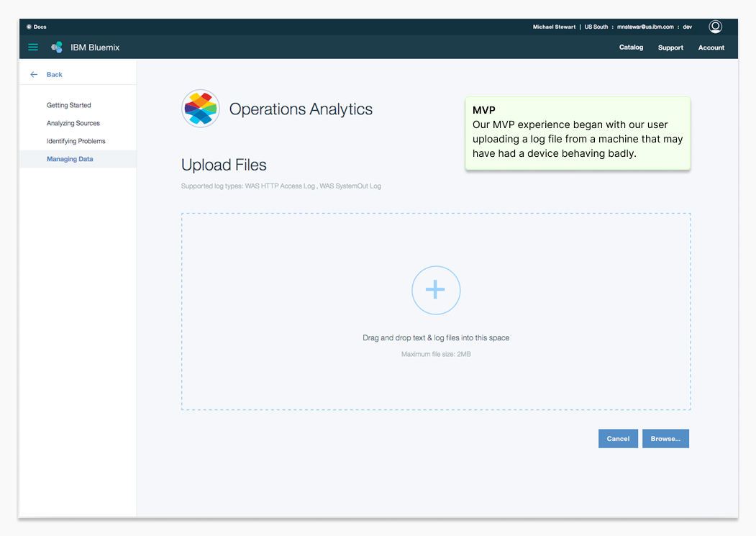Click the back arrow icon
756x536 pixels.
coord(33,74)
